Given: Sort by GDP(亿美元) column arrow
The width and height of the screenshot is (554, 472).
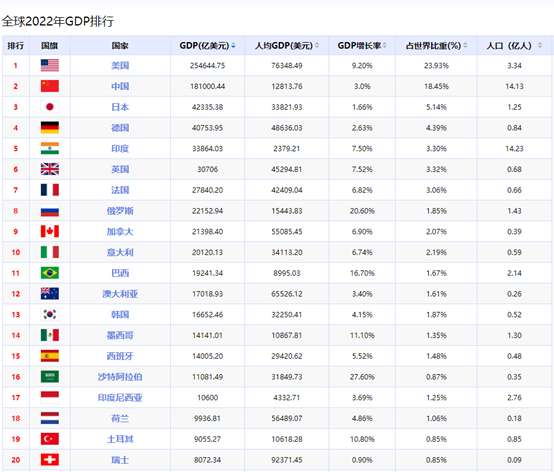Looking at the screenshot, I should (234, 46).
